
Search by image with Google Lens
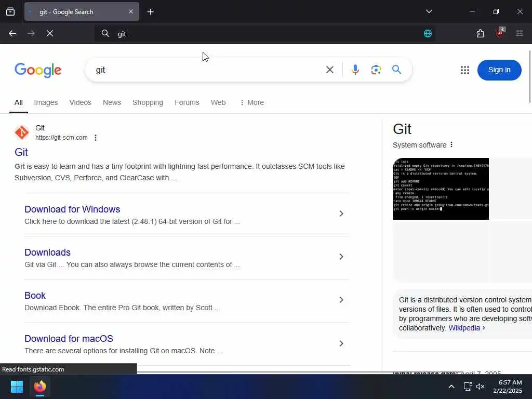coord(376,70)
